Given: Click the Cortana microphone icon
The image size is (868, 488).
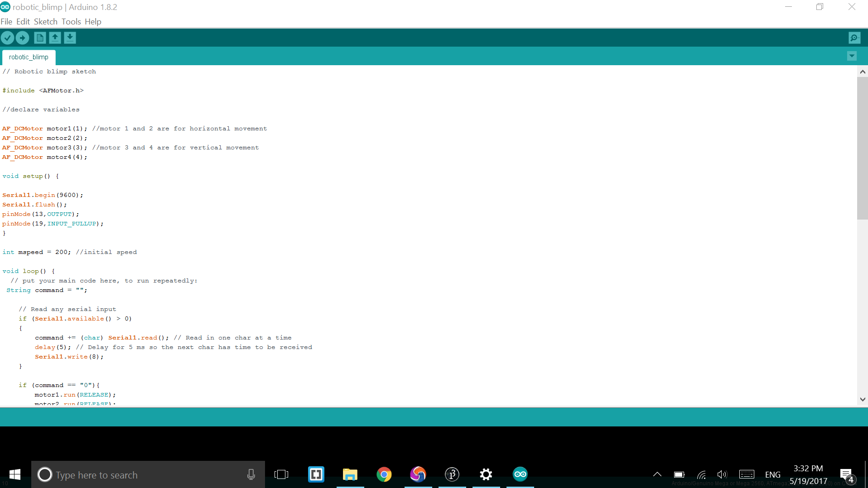Looking at the screenshot, I should (x=251, y=474).
